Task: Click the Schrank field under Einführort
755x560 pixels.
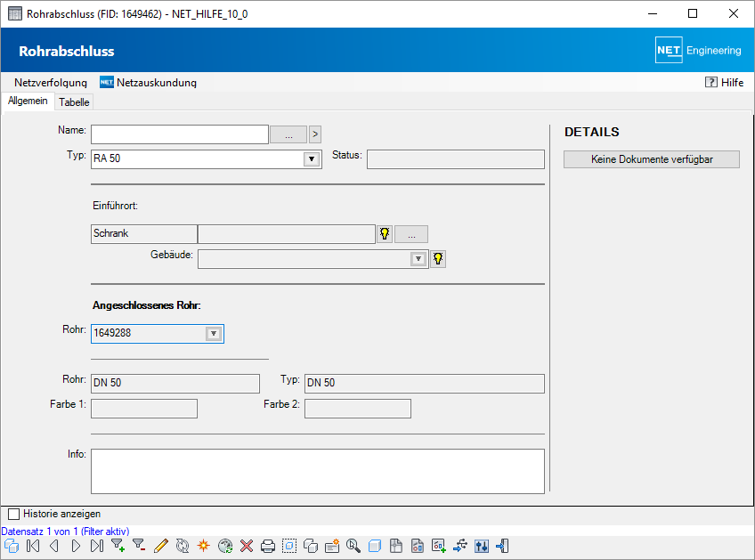Action: coord(144,234)
